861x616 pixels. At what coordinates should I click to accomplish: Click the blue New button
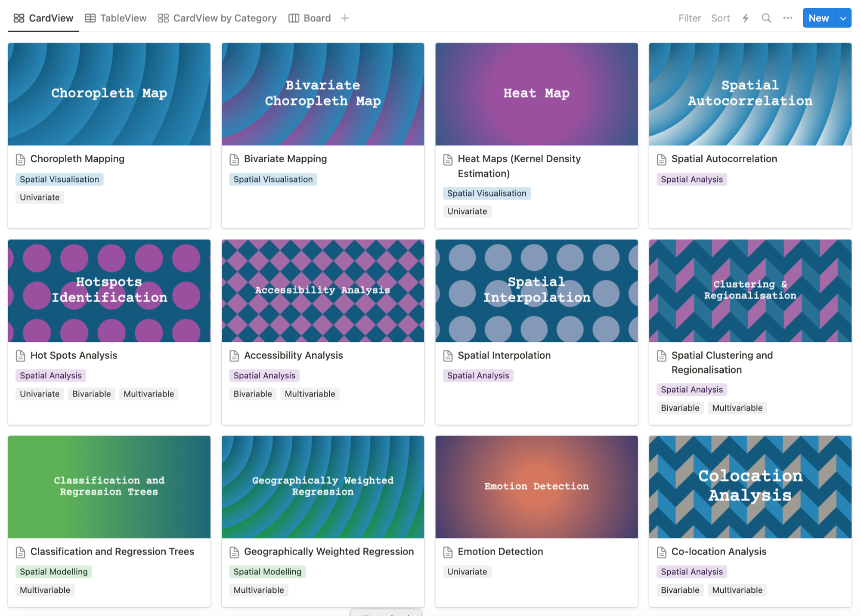[818, 18]
